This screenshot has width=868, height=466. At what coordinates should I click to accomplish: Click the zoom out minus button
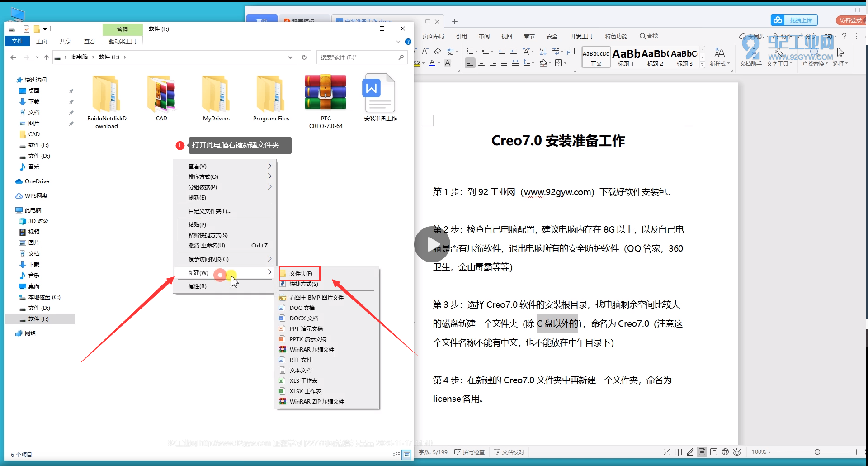point(778,452)
